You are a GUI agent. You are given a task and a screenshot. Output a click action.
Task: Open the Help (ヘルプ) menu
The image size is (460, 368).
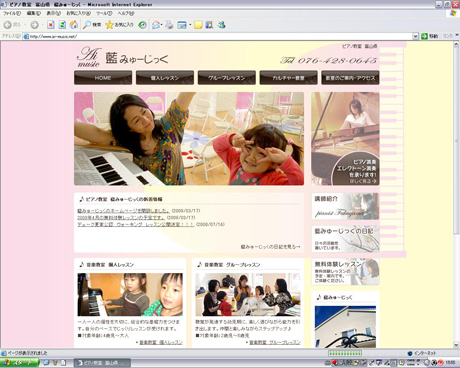[x=126, y=13]
